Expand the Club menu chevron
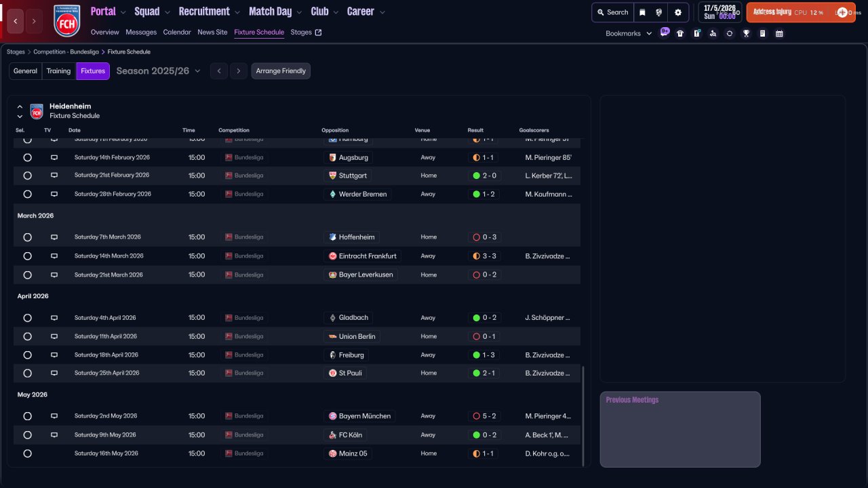 click(x=336, y=12)
